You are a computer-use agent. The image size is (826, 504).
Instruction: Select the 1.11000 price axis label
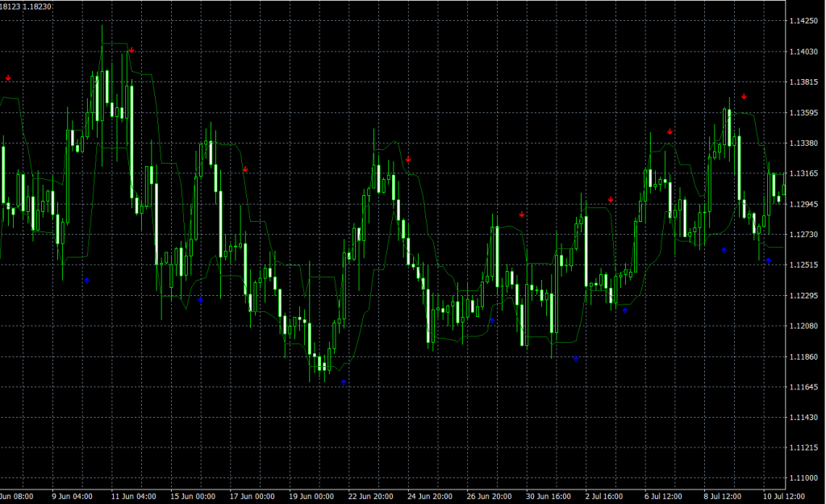[803, 478]
